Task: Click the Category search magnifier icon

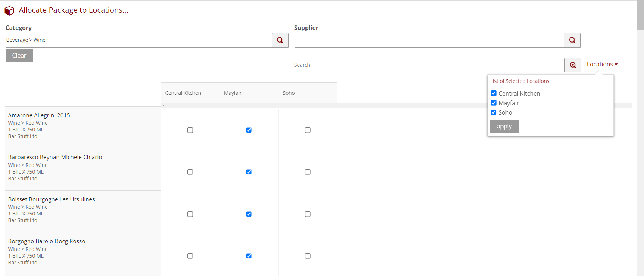Action: click(280, 40)
